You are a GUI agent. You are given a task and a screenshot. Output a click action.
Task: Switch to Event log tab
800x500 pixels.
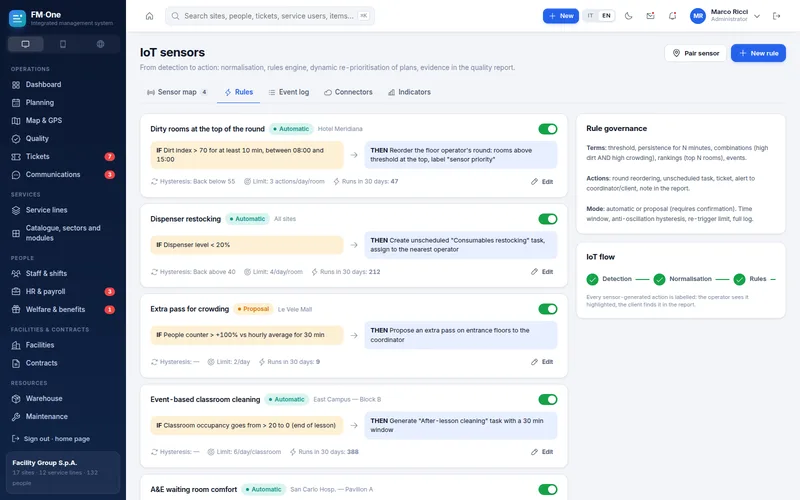(x=289, y=92)
